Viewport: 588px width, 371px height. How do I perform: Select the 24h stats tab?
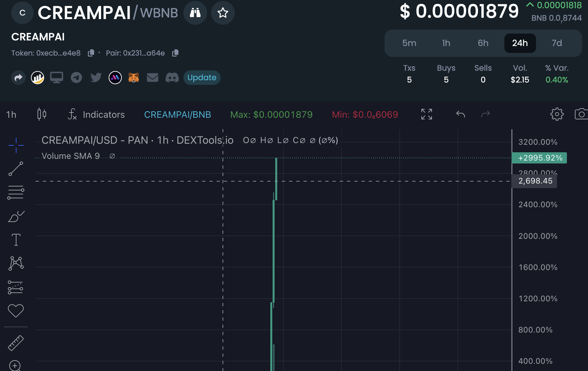[520, 43]
